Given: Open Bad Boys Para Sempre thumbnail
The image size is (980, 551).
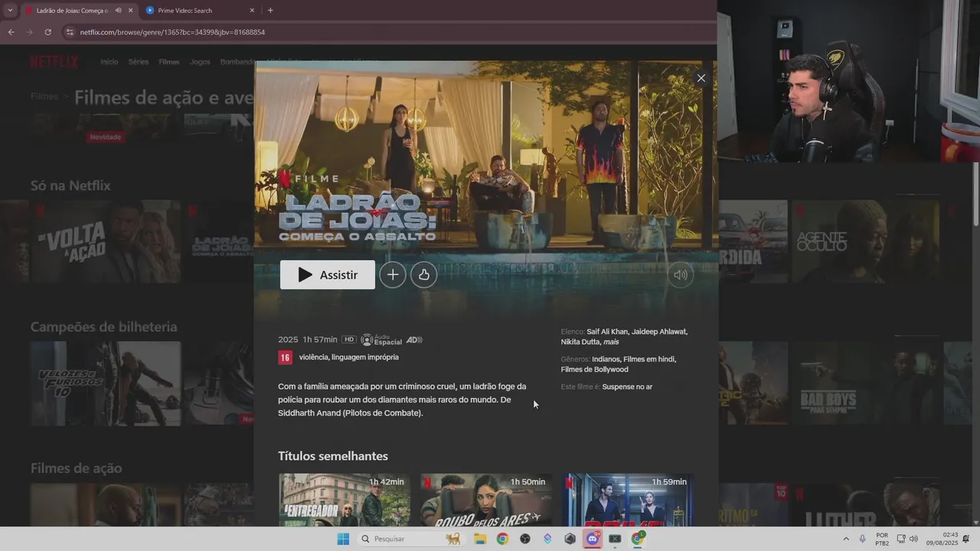Looking at the screenshot, I should tap(866, 383).
